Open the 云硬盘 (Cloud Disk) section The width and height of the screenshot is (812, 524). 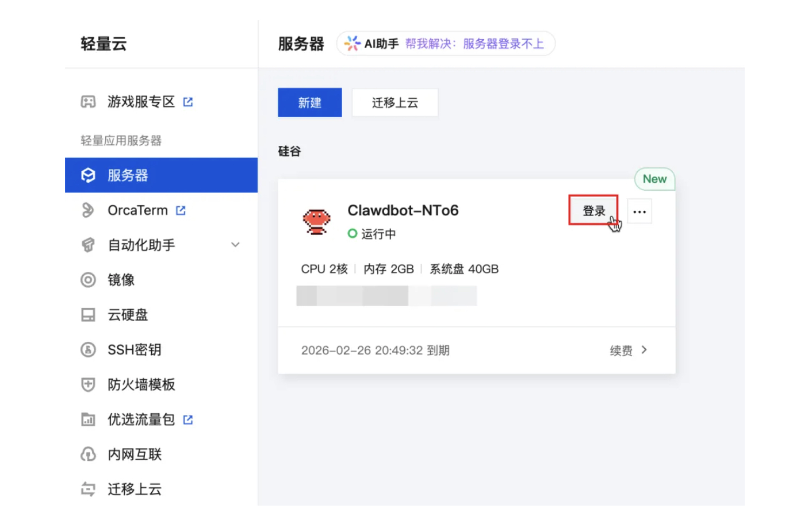(128, 315)
